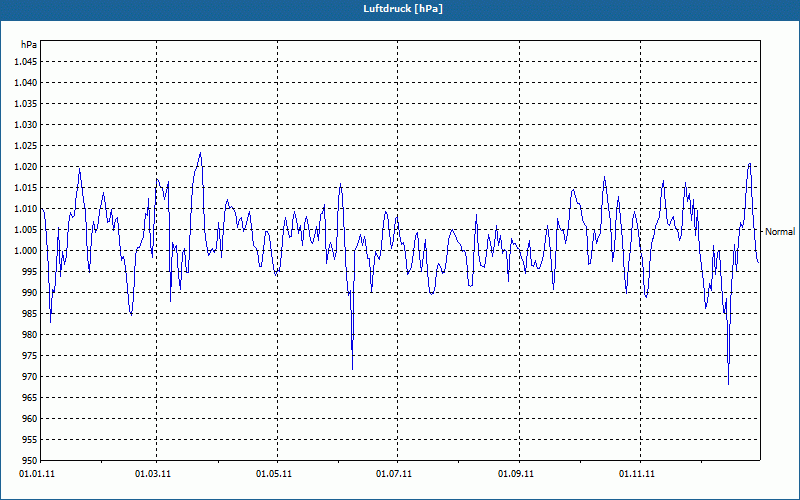Click the 1.000 y-axis value

click(x=26, y=251)
